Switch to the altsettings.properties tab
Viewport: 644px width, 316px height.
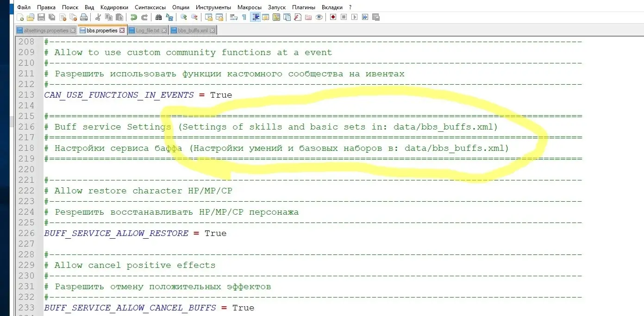coord(45,31)
